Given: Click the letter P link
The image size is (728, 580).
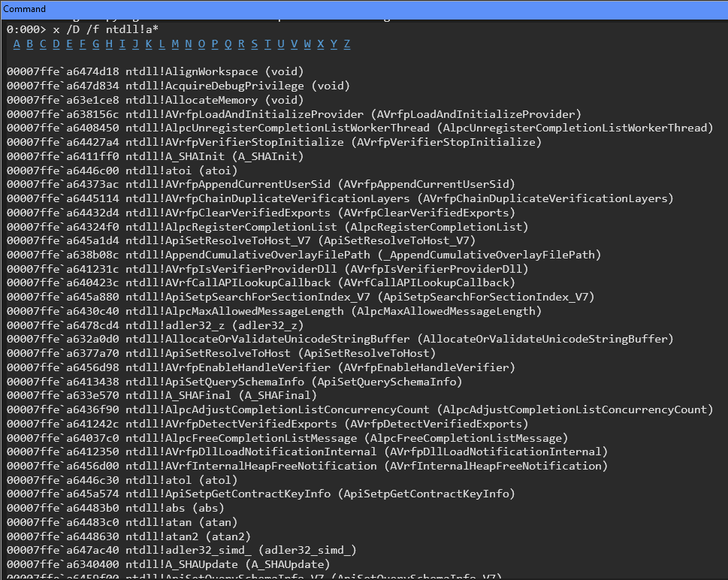Looking at the screenshot, I should 215,44.
